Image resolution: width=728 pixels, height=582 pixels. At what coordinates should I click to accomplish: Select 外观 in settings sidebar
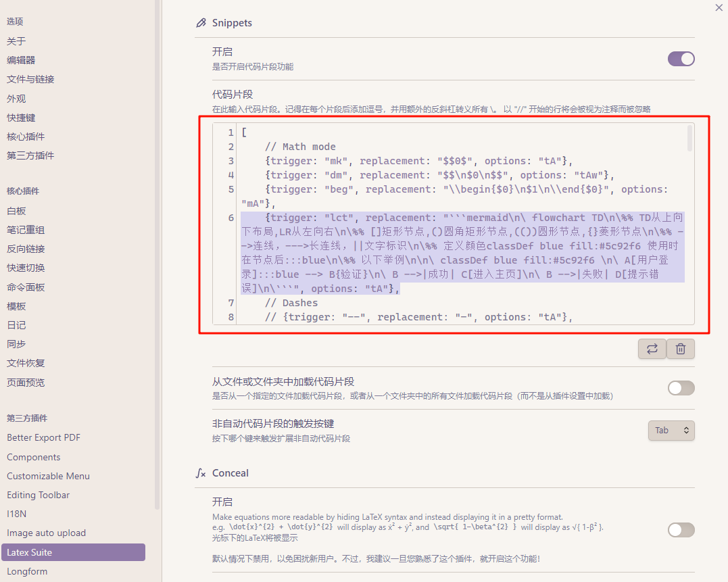pos(16,99)
